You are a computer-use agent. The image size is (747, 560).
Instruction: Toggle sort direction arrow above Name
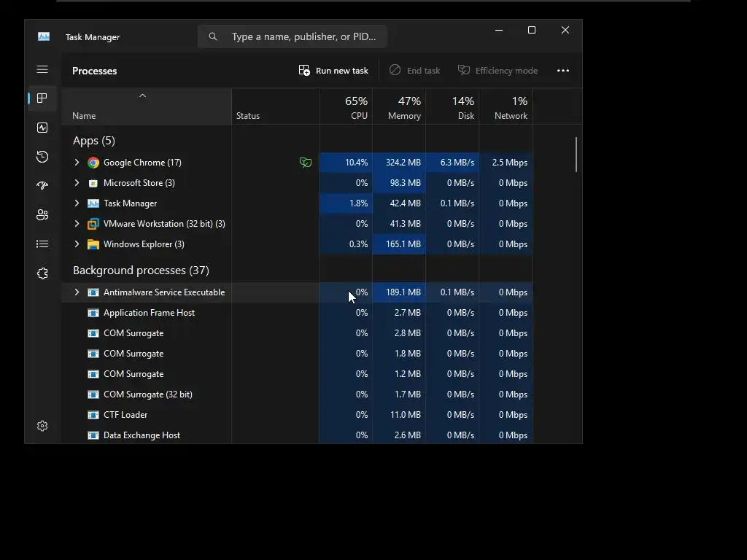[x=142, y=96]
